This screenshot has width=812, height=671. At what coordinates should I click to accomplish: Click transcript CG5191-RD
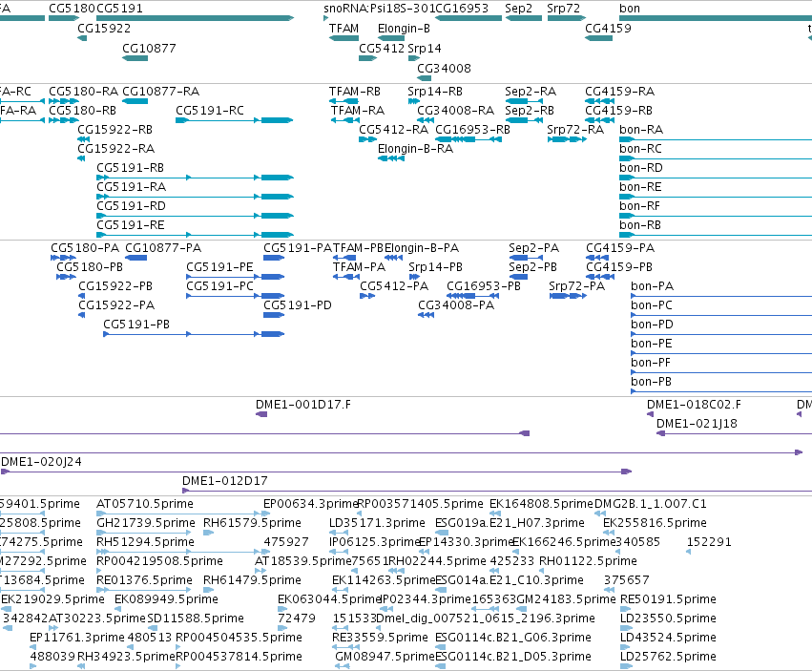196,216
